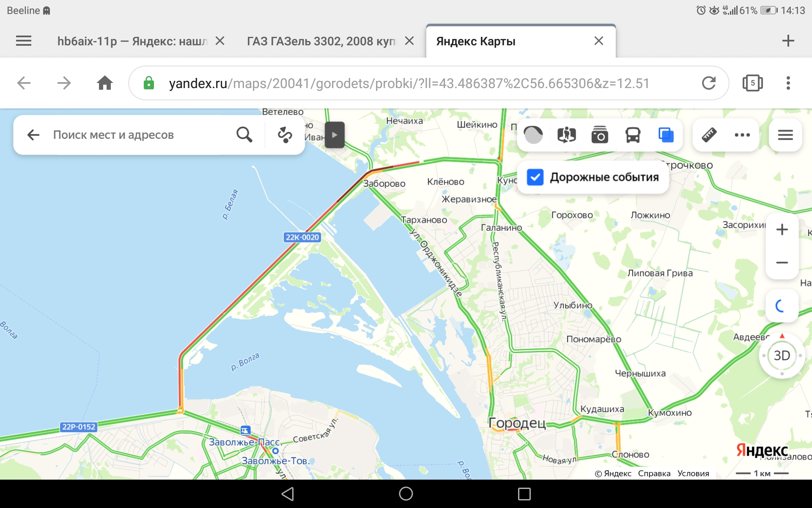Screen dimensions: 812x508
Task: Tap the Android recent apps square
Action: click(x=524, y=494)
